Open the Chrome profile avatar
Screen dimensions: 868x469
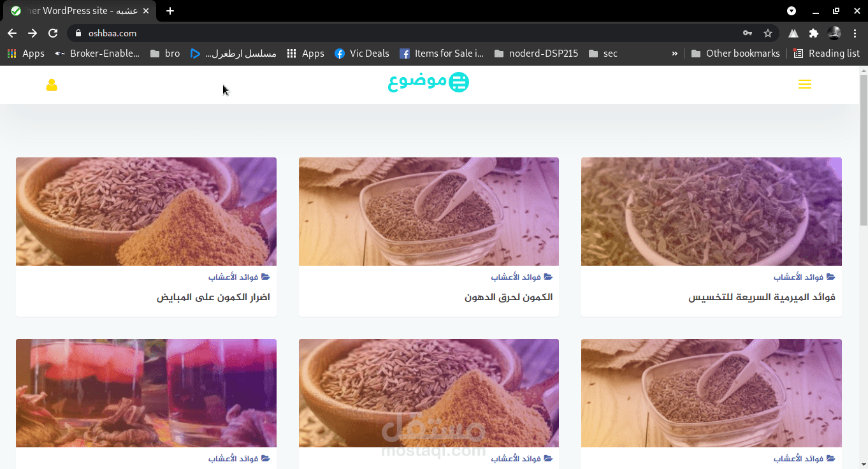pos(834,33)
